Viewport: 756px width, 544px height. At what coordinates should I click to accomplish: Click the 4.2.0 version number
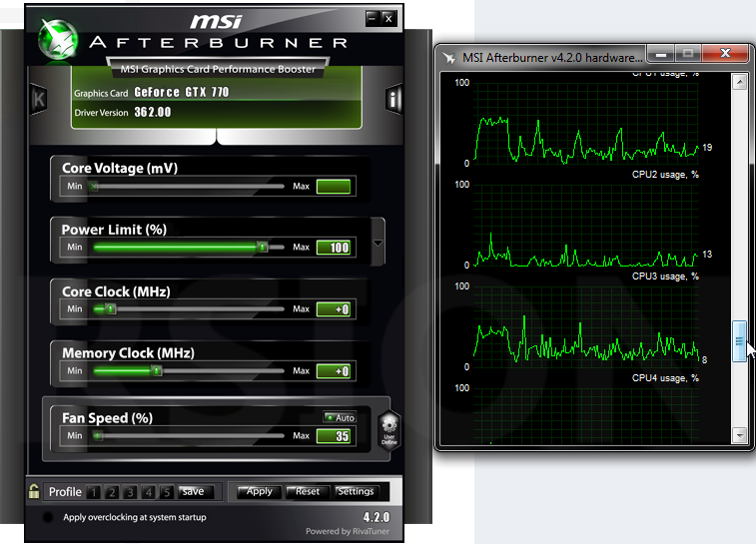(377, 517)
